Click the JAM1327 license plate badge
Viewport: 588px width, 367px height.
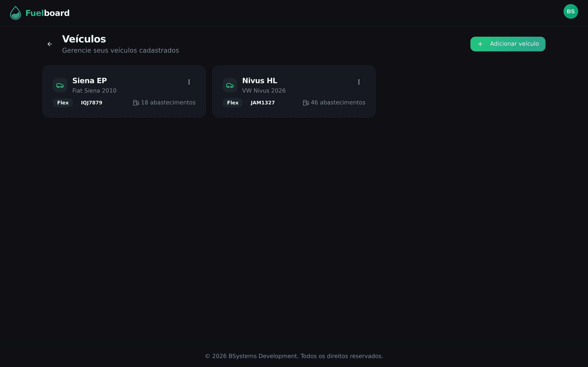262,103
